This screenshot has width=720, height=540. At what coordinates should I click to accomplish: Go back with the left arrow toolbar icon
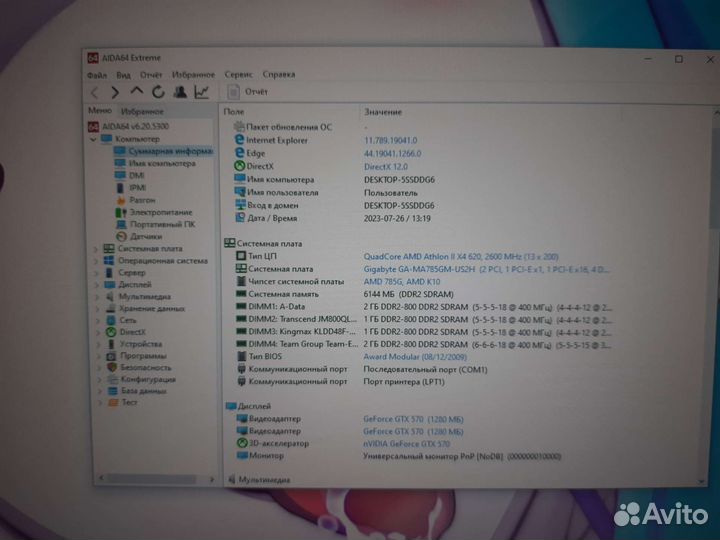[x=95, y=92]
